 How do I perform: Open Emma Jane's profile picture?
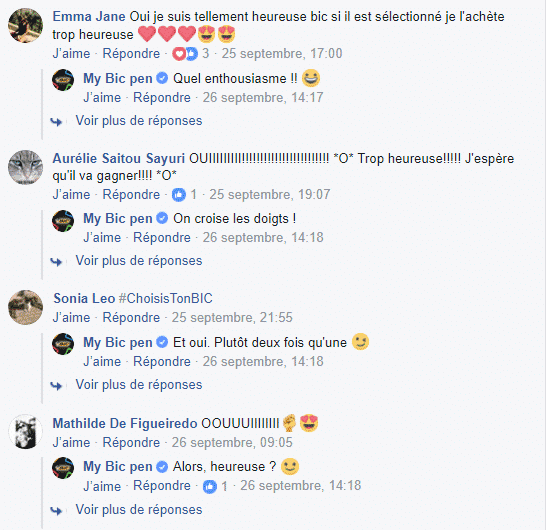(x=25, y=25)
